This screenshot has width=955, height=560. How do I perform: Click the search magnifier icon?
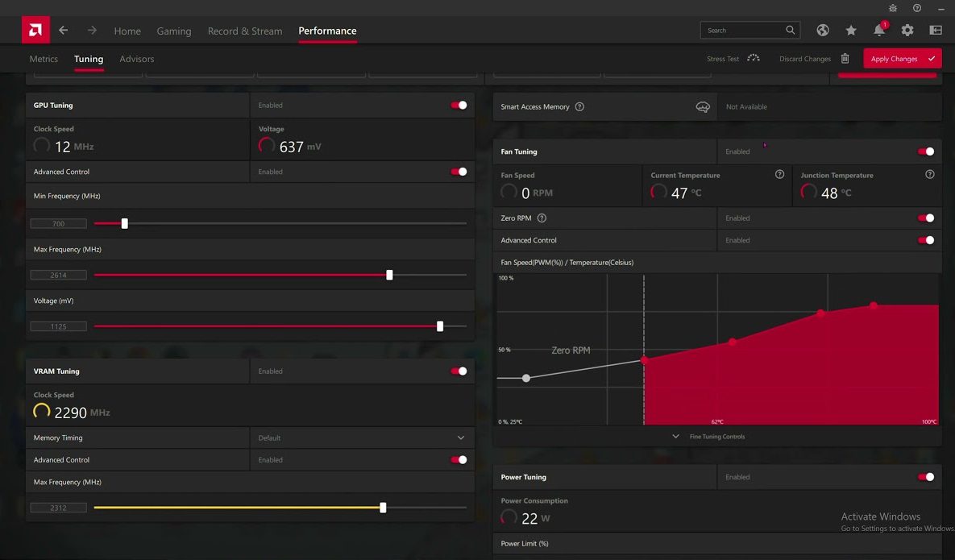pos(790,30)
